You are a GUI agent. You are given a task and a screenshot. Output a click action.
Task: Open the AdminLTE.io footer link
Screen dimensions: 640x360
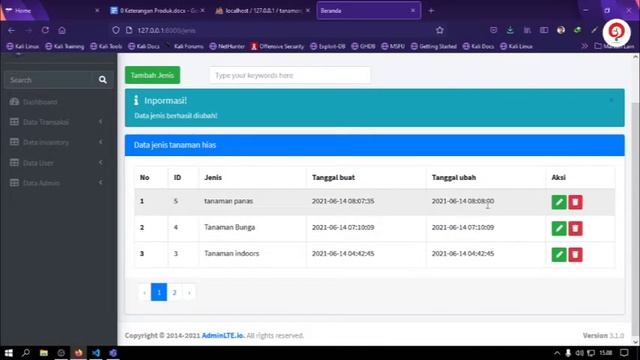point(223,336)
